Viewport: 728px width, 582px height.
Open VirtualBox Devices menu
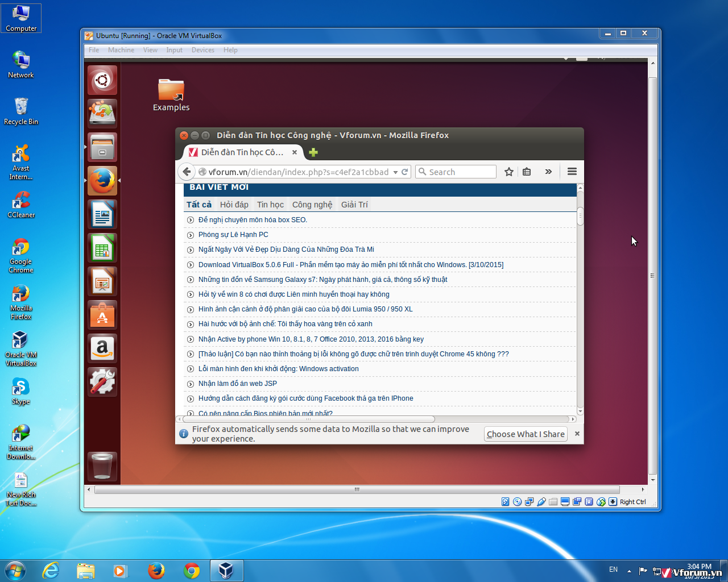point(203,50)
